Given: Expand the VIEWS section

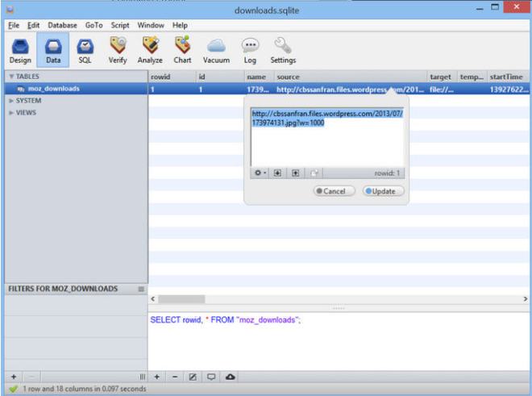Looking at the screenshot, I should click(11, 112).
